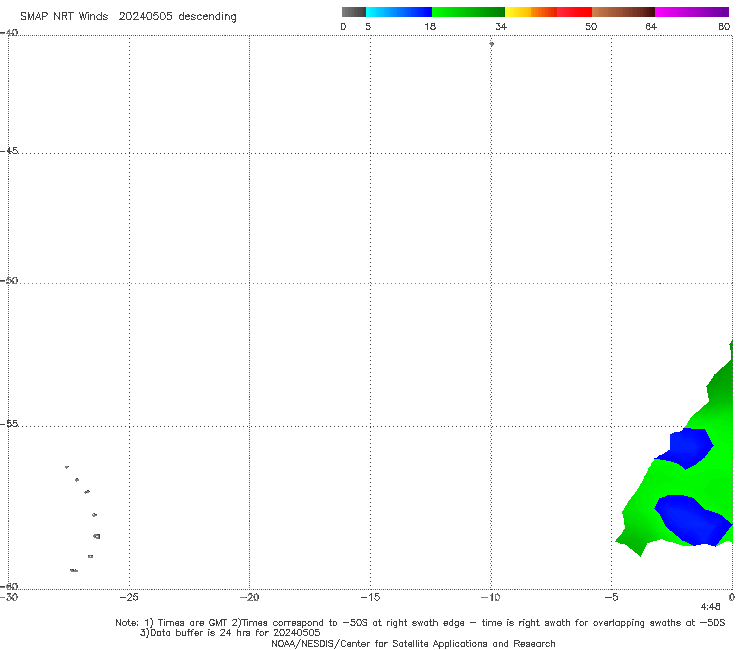Click the longitude label '-5'
Screen dimensions: 740x650
(x=611, y=597)
